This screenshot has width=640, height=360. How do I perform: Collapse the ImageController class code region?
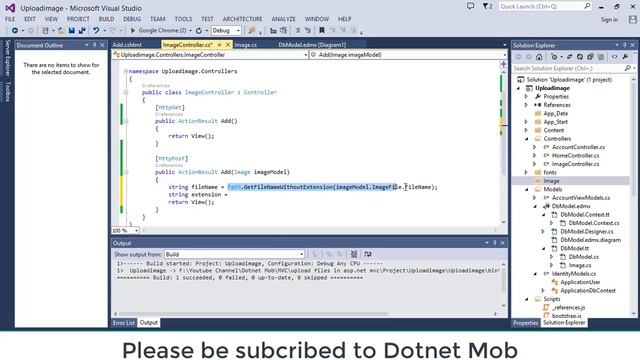click(x=126, y=93)
